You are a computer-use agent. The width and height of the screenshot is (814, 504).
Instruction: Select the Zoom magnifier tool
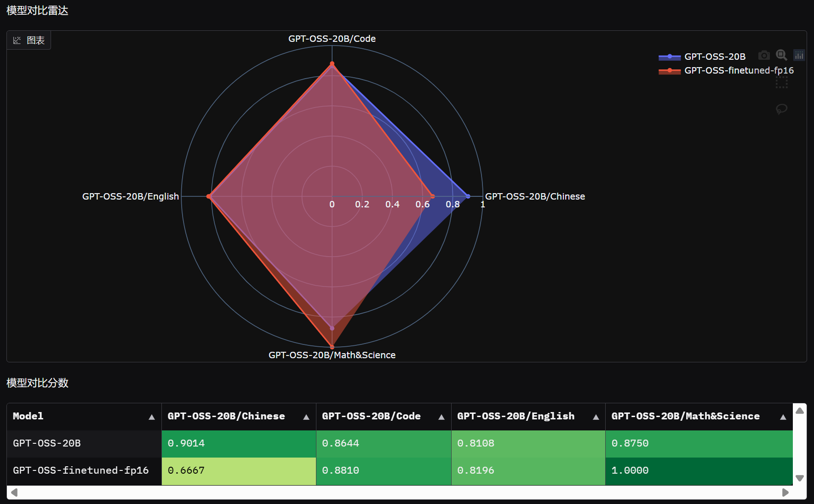[781, 55]
